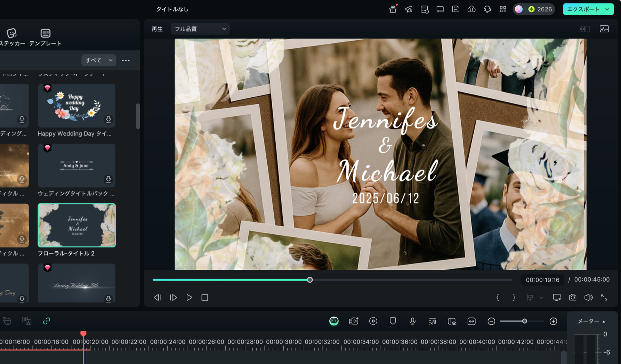Screen dimensions: 621x364
Task: Open the headset support icon
Action: click(x=487, y=9)
